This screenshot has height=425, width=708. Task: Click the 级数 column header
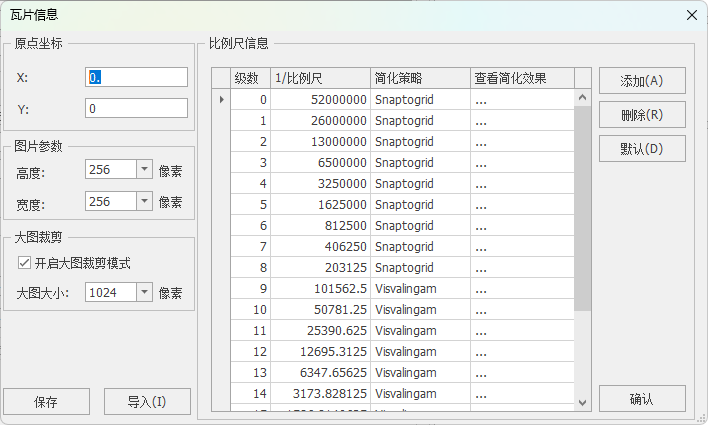pos(250,78)
